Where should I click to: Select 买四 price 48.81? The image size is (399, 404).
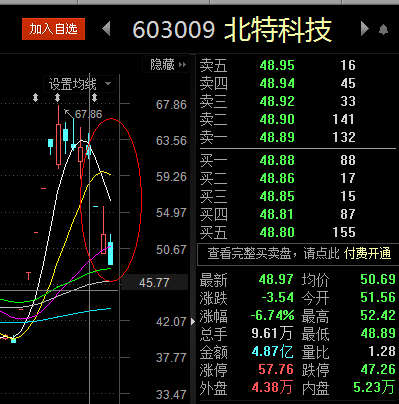277,214
